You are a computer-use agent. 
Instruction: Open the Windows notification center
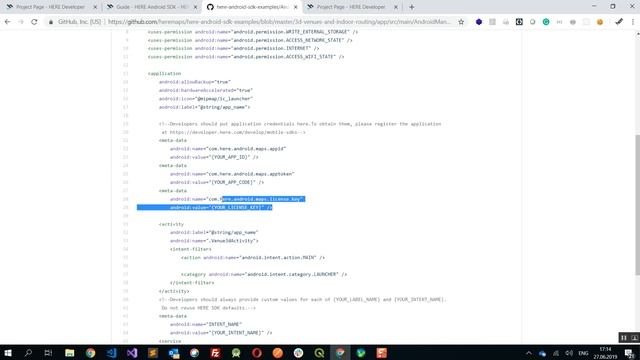coord(630,353)
